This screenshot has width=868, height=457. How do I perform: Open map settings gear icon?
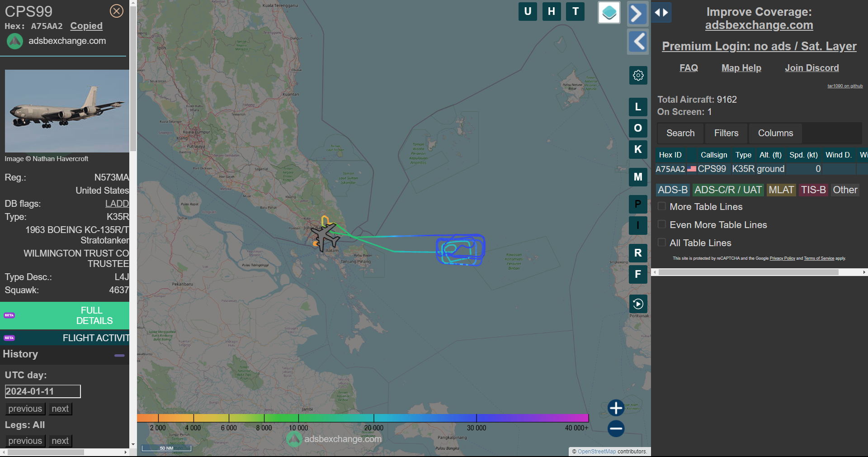638,75
